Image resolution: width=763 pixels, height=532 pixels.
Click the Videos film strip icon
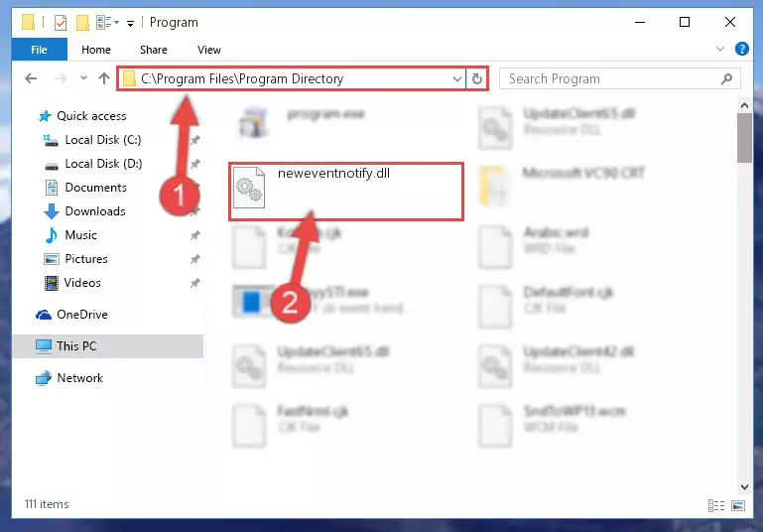point(51,283)
